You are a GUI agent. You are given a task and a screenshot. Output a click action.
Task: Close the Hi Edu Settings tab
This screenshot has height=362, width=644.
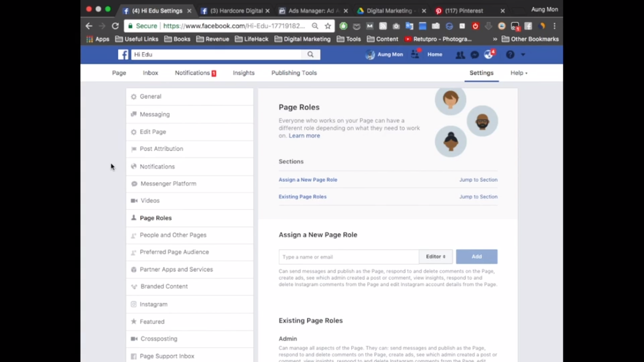(189, 10)
